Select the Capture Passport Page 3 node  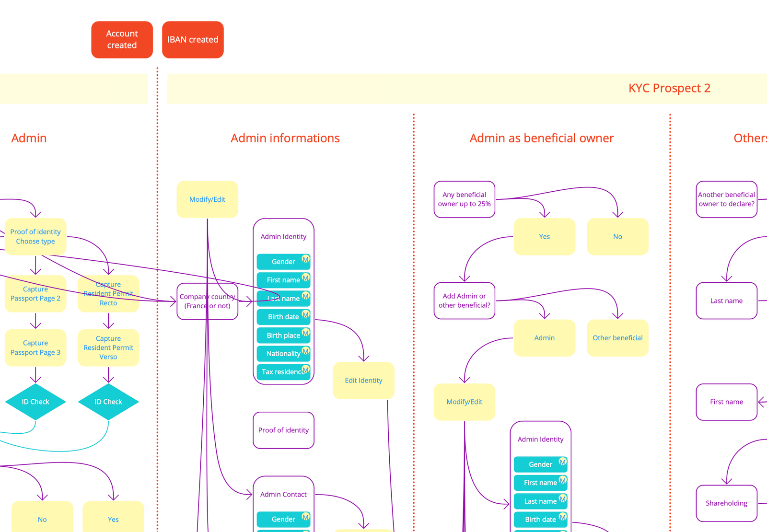click(35, 347)
